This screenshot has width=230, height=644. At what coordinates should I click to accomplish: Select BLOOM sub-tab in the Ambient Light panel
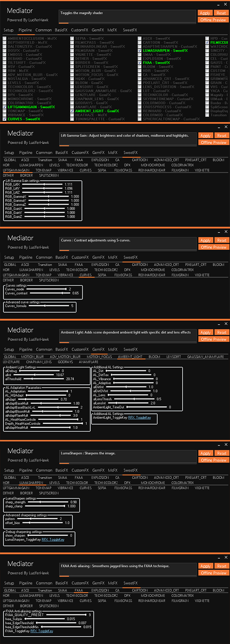point(154,357)
